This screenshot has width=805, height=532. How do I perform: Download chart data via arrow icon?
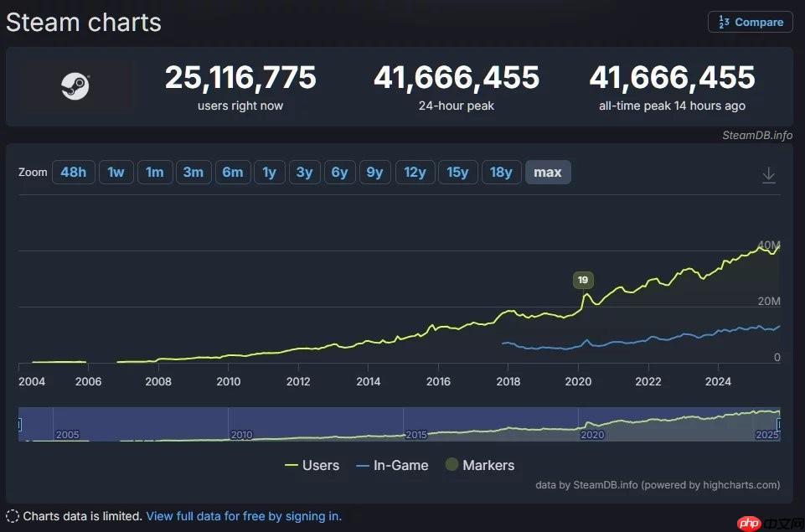tap(768, 175)
